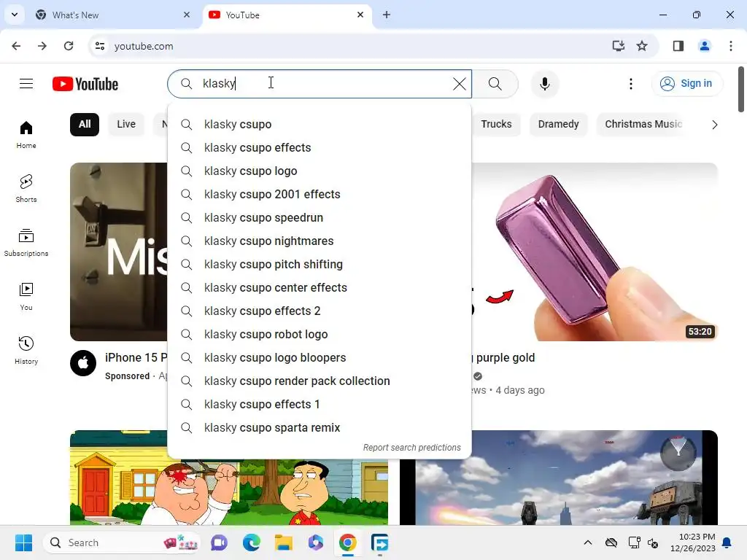The image size is (747, 560).
Task: Start voice search with microphone
Action: pyautogui.click(x=544, y=84)
